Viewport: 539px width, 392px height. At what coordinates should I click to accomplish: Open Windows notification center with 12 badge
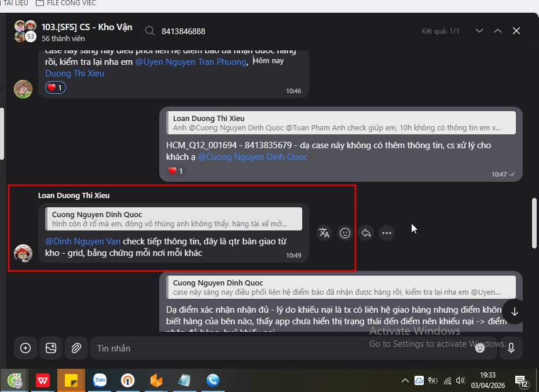522,381
